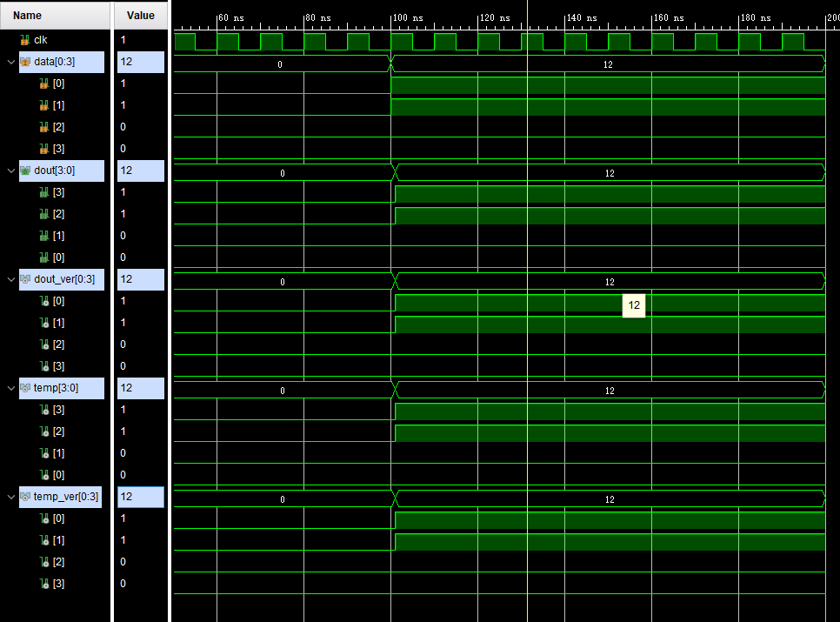
Task: Select the dout_ver[0:3] signal row
Action: point(62,279)
